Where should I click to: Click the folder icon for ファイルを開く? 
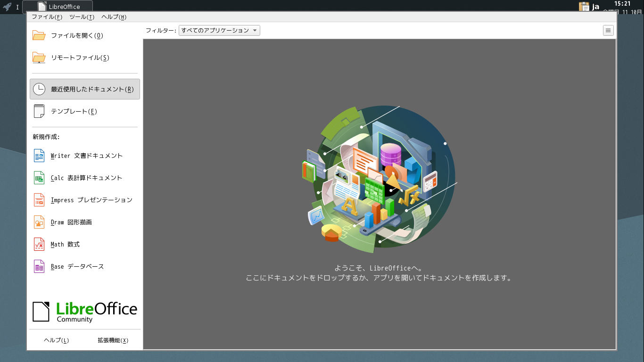click(39, 35)
